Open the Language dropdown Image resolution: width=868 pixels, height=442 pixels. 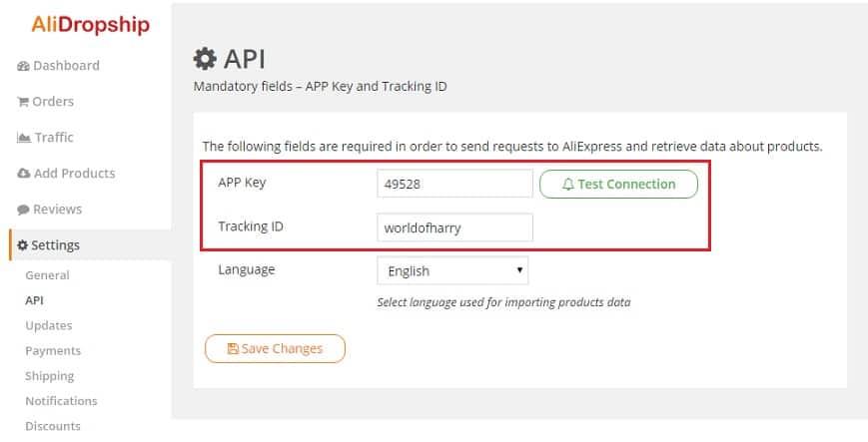(452, 270)
